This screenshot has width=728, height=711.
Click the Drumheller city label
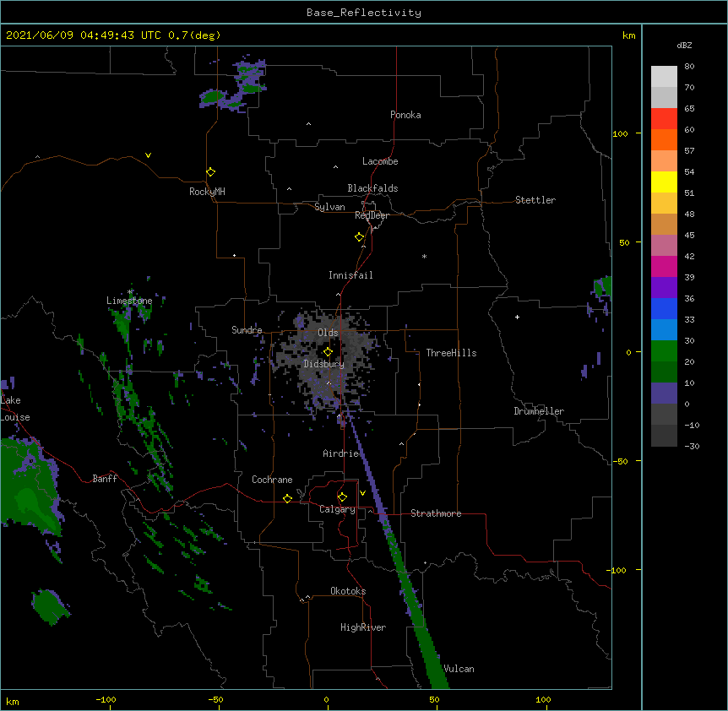click(x=539, y=411)
